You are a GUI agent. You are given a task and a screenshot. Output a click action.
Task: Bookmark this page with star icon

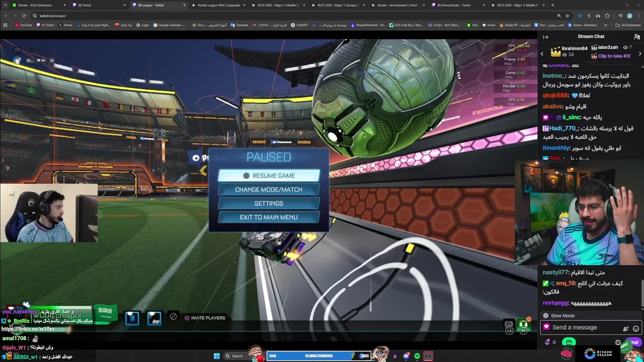click(x=567, y=16)
